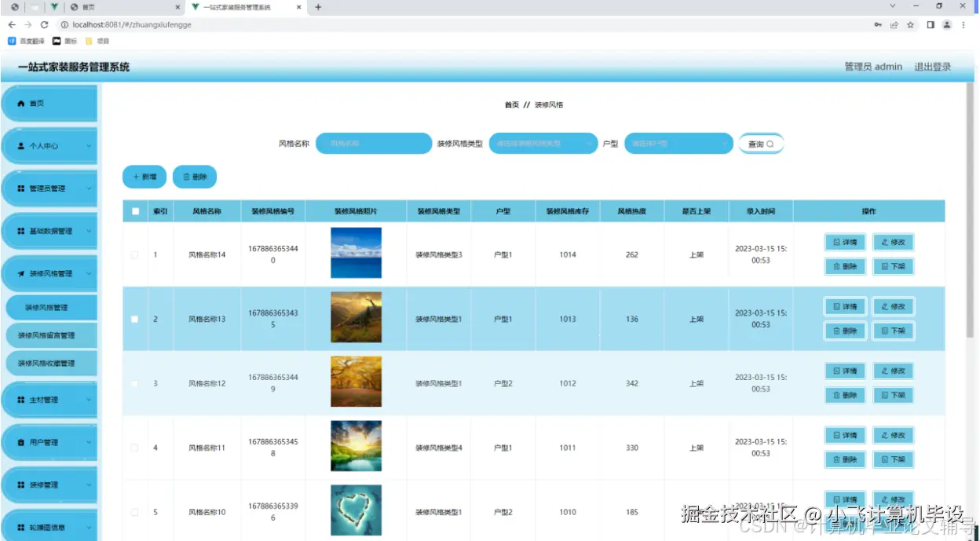Click the grid icon next to 主材管理

21,400
